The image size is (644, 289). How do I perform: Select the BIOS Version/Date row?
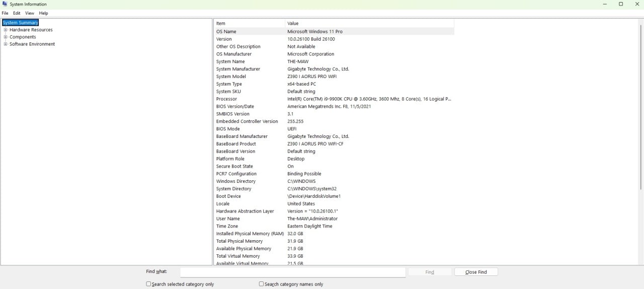(334, 106)
